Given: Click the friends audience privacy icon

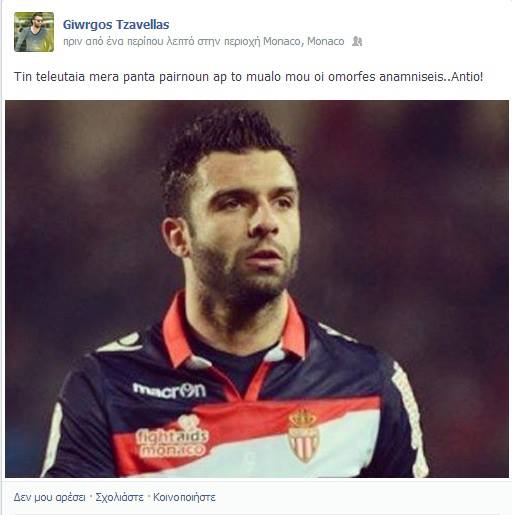Looking at the screenshot, I should pos(357,42).
